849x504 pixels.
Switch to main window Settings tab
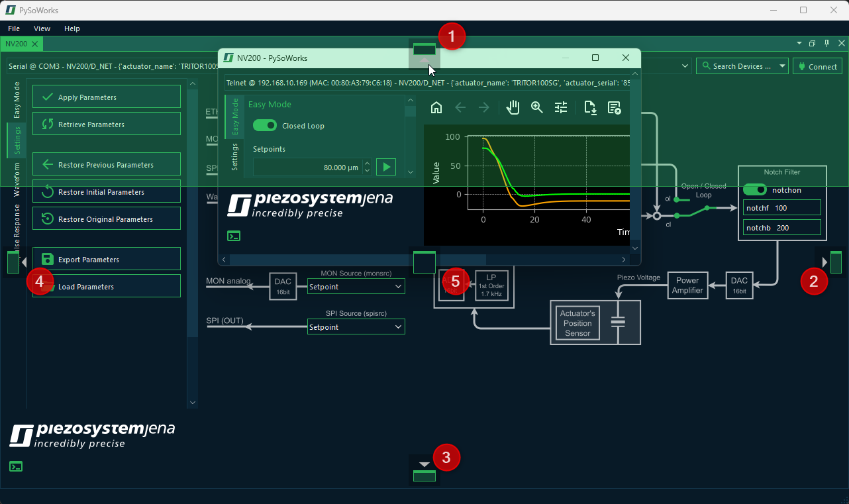[x=17, y=140]
